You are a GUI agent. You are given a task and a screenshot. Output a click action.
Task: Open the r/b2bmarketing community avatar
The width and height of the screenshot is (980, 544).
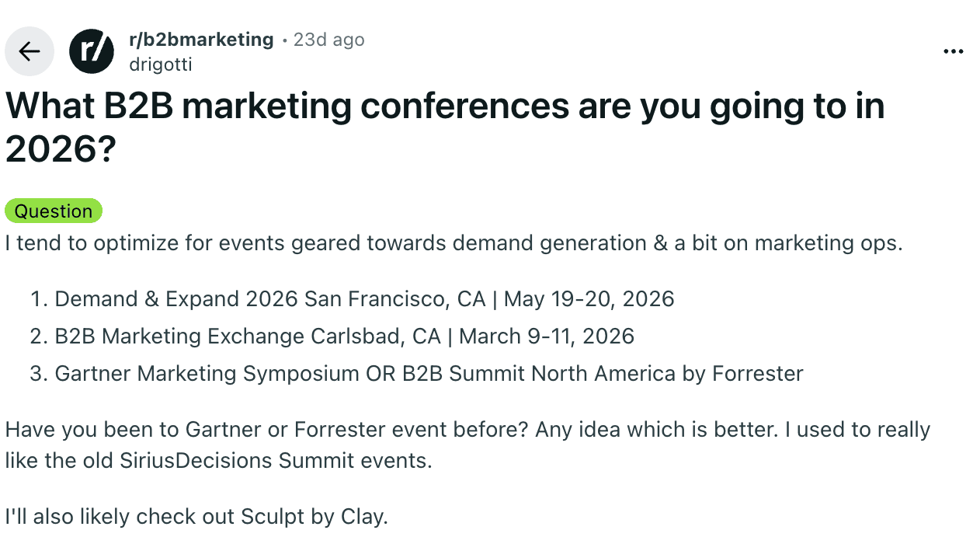tap(91, 51)
